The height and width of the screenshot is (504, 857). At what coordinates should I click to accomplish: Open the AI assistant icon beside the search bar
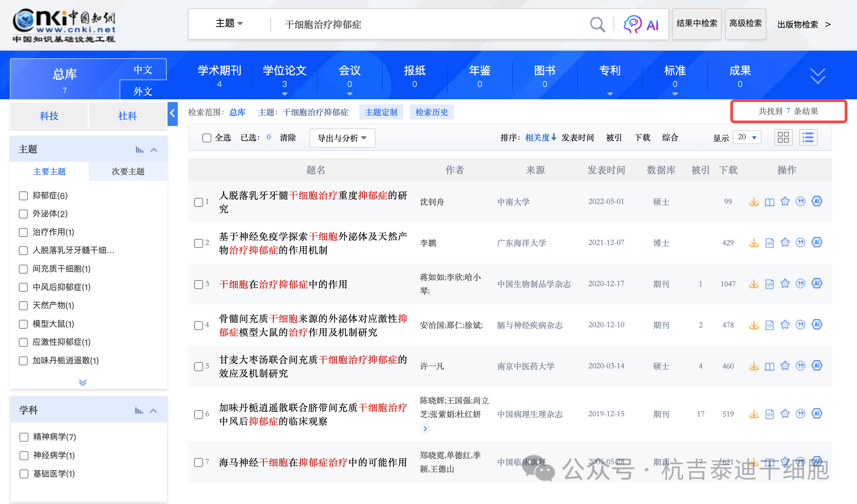click(x=633, y=24)
